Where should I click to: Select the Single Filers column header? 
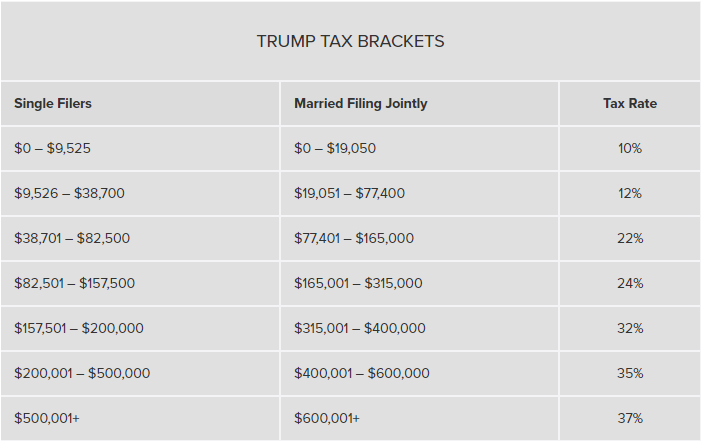pos(53,104)
